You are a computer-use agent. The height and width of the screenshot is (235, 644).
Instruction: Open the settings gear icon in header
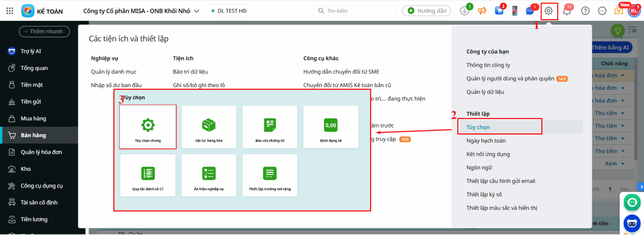549,11
